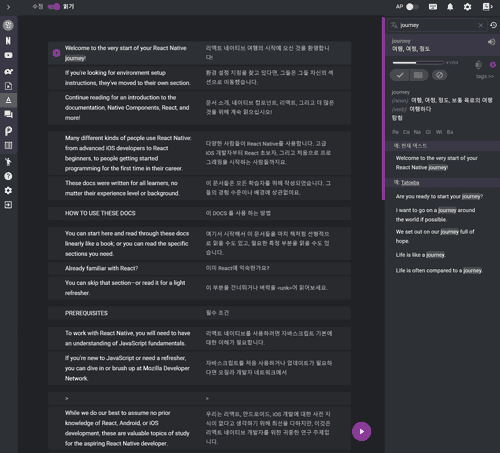Screen dimensions: 500x453
Task: Open the lookup history clock icon
Action: point(494,25)
